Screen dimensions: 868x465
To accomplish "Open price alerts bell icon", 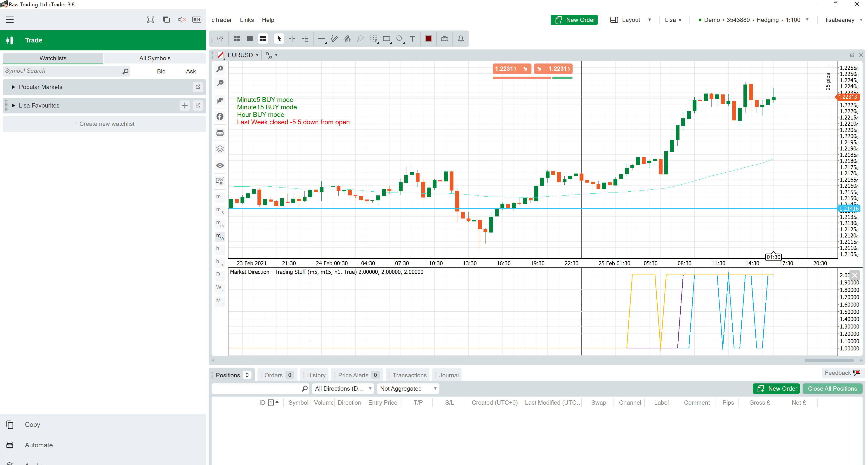I will pyautogui.click(x=461, y=39).
